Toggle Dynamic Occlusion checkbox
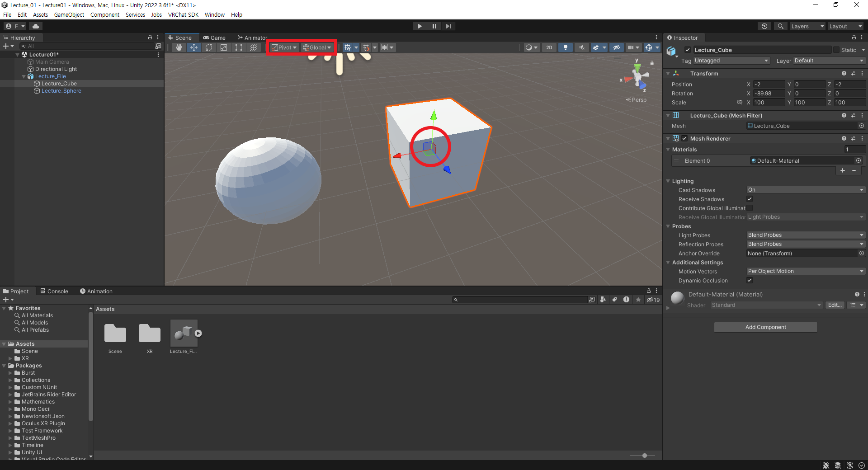868x470 pixels. pos(750,280)
